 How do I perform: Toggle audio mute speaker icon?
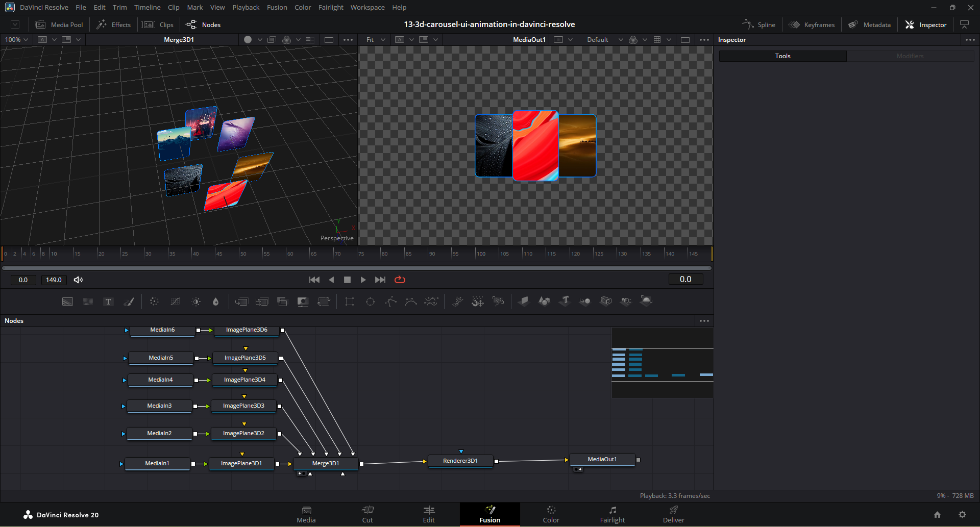78,280
